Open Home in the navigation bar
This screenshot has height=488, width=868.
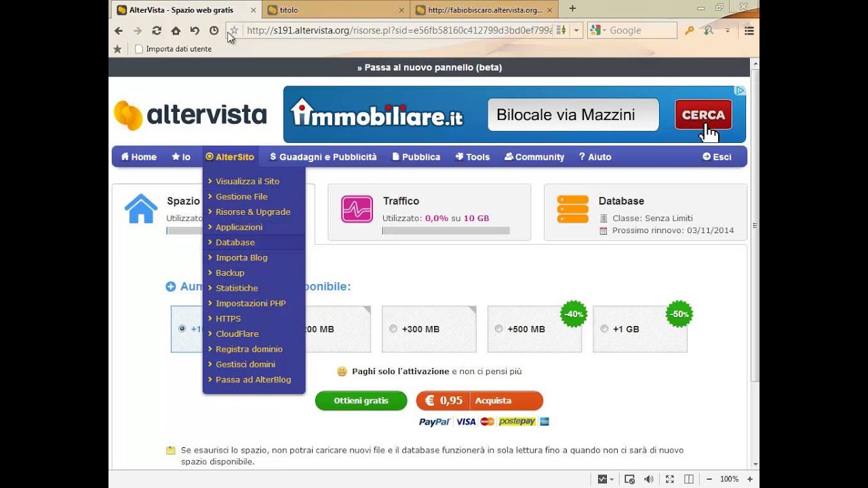139,157
